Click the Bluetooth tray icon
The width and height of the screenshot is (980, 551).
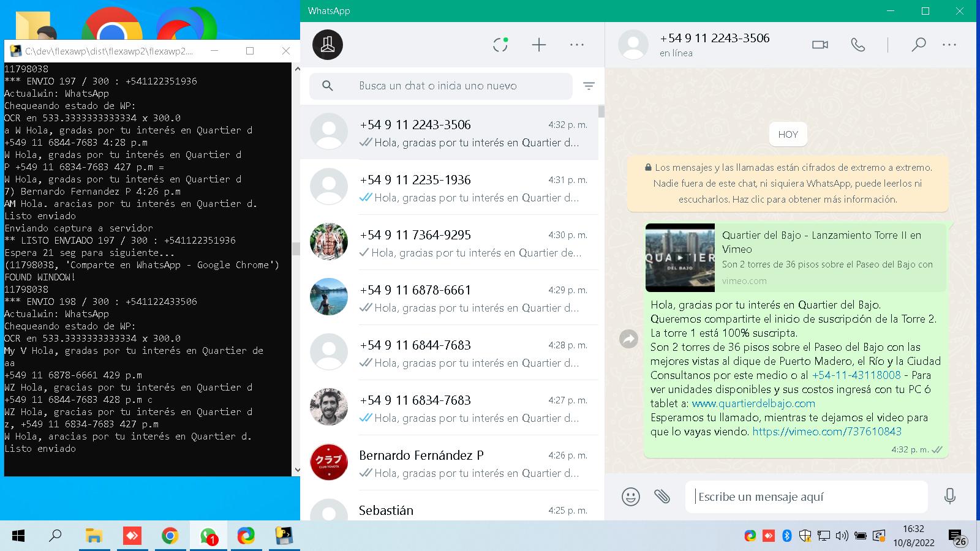[x=787, y=536]
